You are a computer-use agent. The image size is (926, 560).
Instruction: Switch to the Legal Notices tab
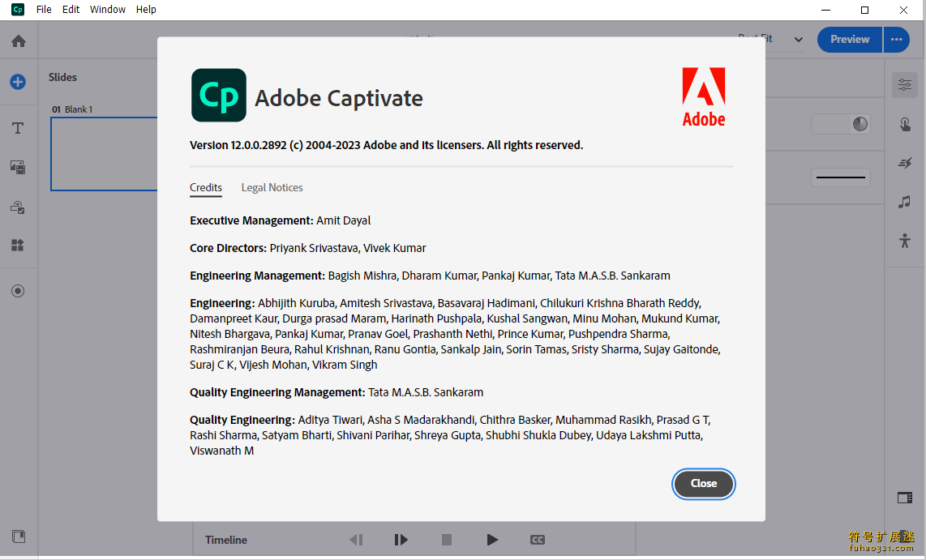(272, 187)
